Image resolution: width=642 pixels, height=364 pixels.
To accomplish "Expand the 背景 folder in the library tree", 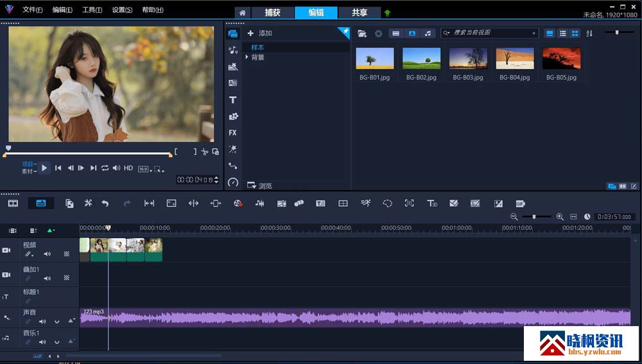I will coord(247,57).
